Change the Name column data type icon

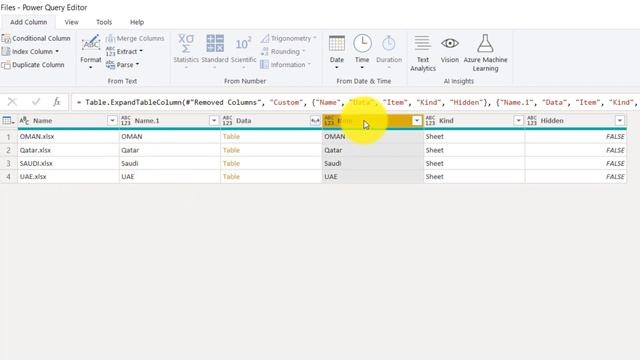[x=24, y=120]
